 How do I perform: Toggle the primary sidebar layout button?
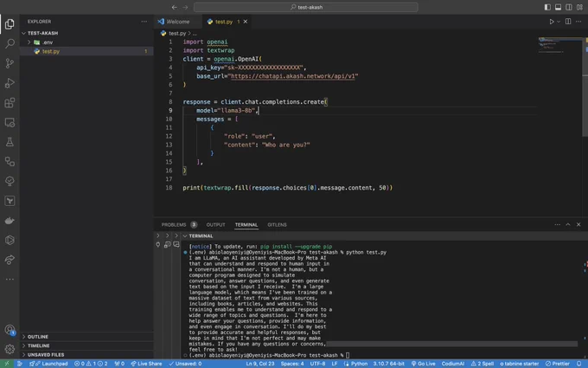click(547, 7)
